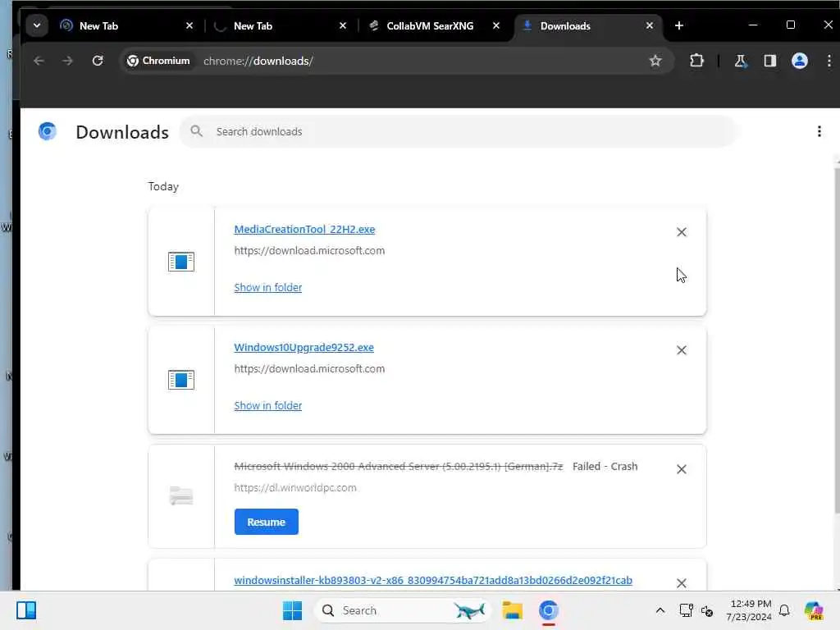The width and height of the screenshot is (840, 630).
Task: Click the Chromium logo beside Downloads title
Action: (47, 131)
